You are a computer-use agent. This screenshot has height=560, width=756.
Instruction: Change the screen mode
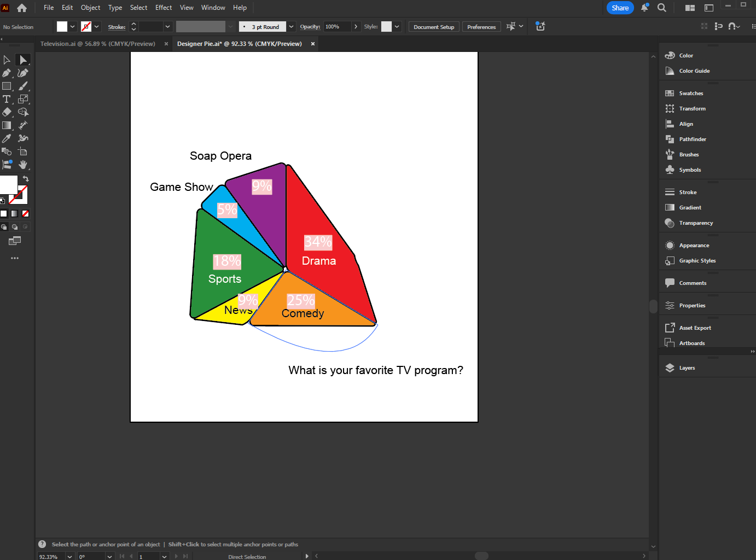click(15, 241)
